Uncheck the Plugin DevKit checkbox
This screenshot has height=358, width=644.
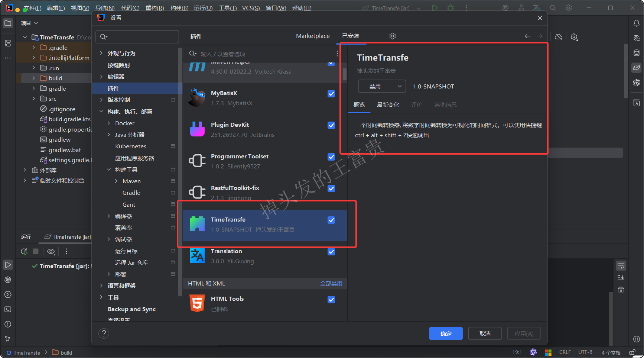(331, 125)
